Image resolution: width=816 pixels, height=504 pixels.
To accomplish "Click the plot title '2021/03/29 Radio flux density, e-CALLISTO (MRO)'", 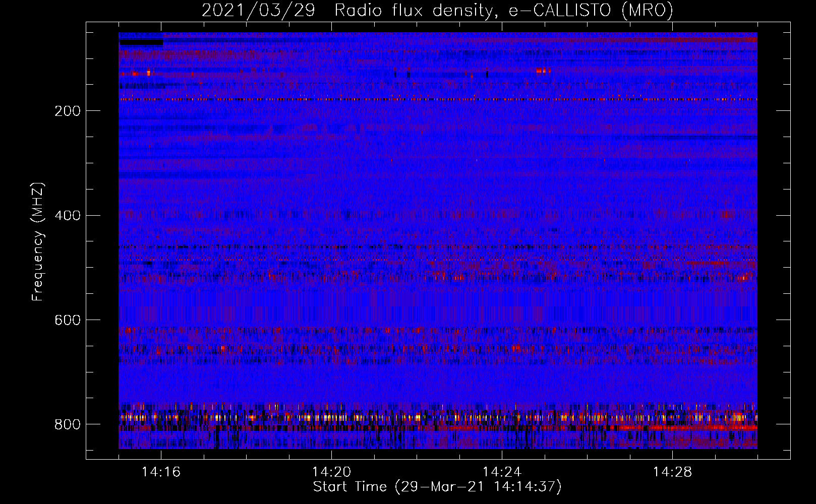I will coord(437,10).
